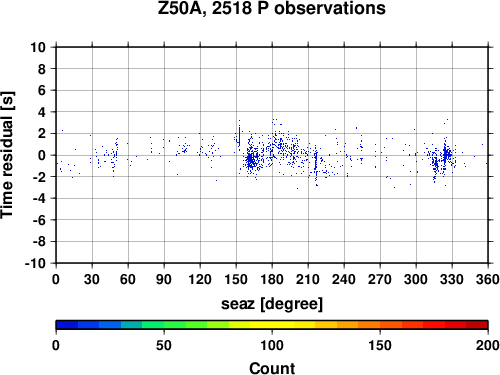
Task: Click the 'Time residual [s]' y-axis label
Action: tap(7, 155)
